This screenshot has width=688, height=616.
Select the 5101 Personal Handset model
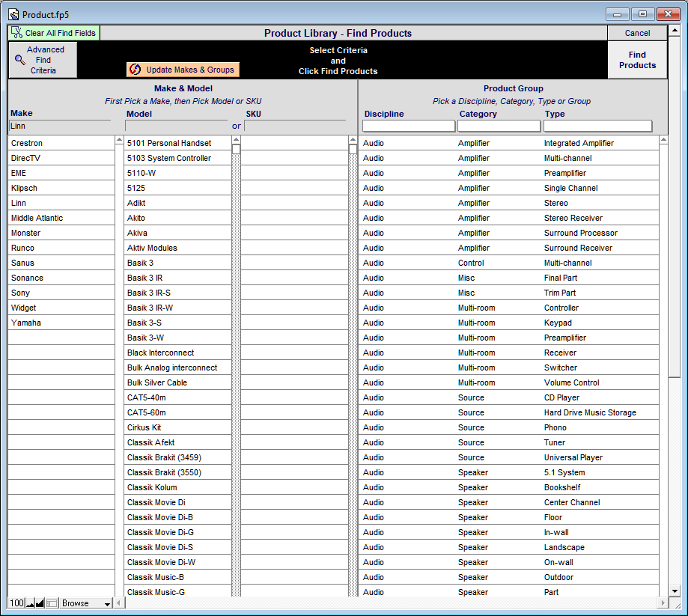[x=177, y=143]
